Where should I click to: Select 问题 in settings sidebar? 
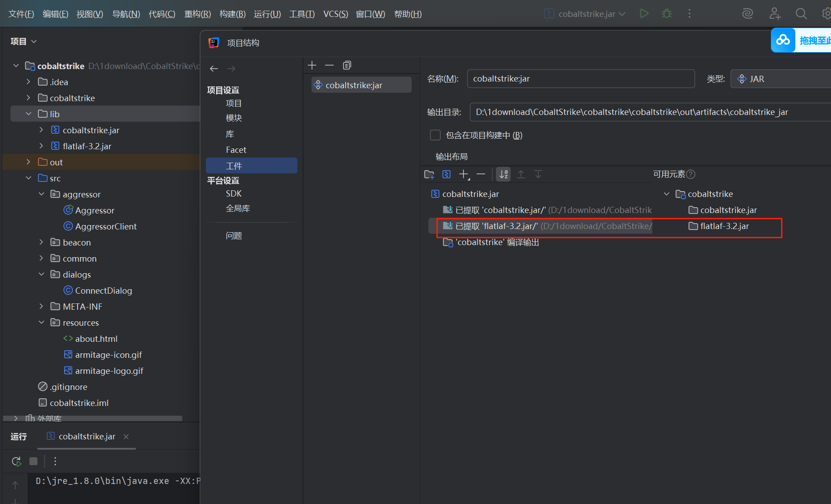click(233, 235)
